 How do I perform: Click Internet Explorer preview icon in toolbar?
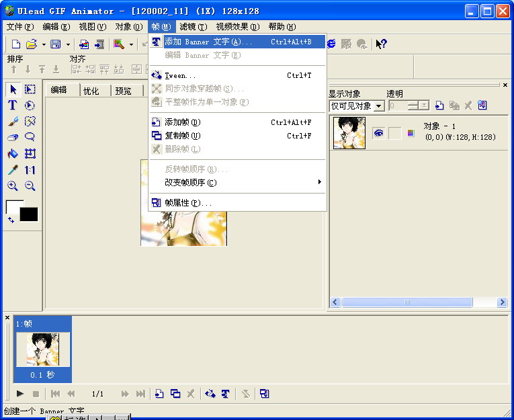click(331, 44)
